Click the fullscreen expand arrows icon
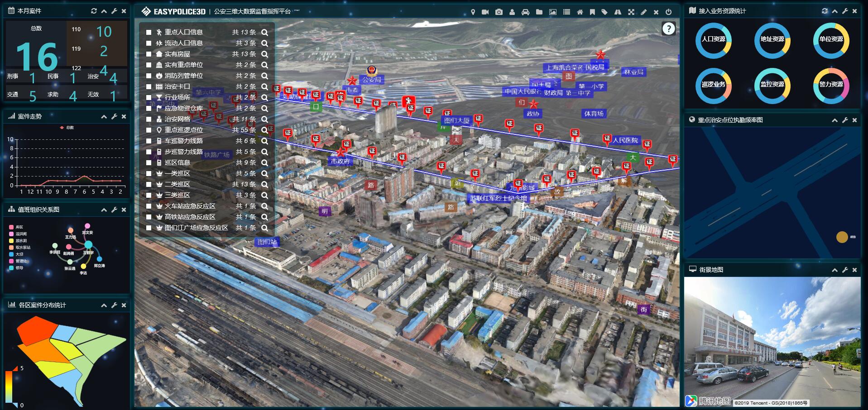This screenshot has height=410, width=868. point(631,12)
